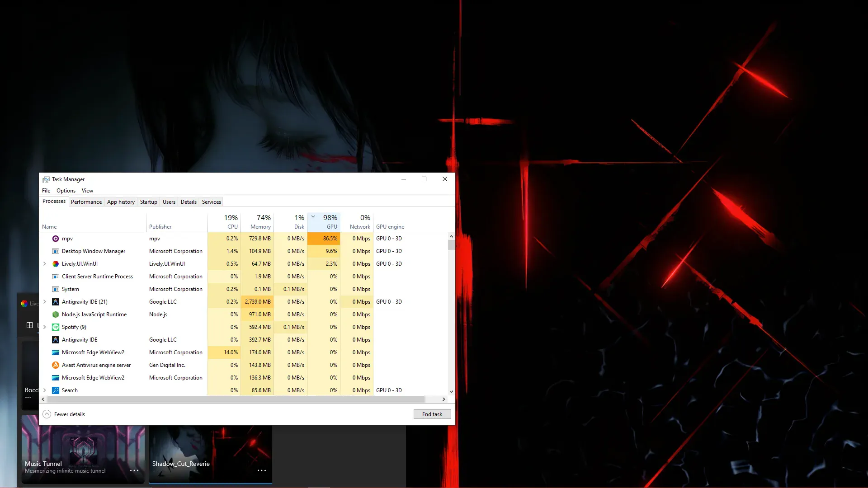Click the Client Server Runtime Process icon
This screenshot has width=868, height=488.
point(56,277)
